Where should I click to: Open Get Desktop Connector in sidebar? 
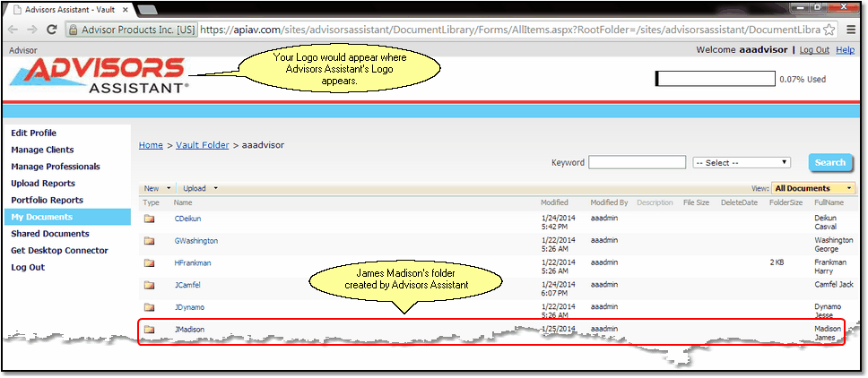(60, 250)
